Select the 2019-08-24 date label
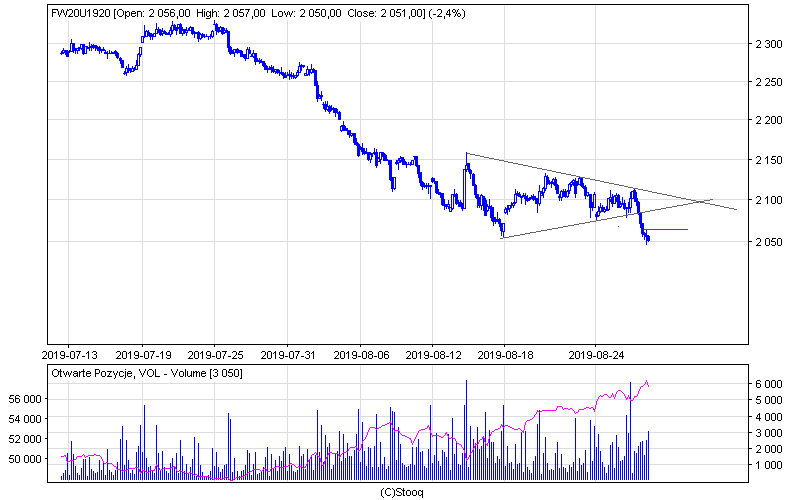The width and height of the screenshot is (800, 500). [595, 354]
